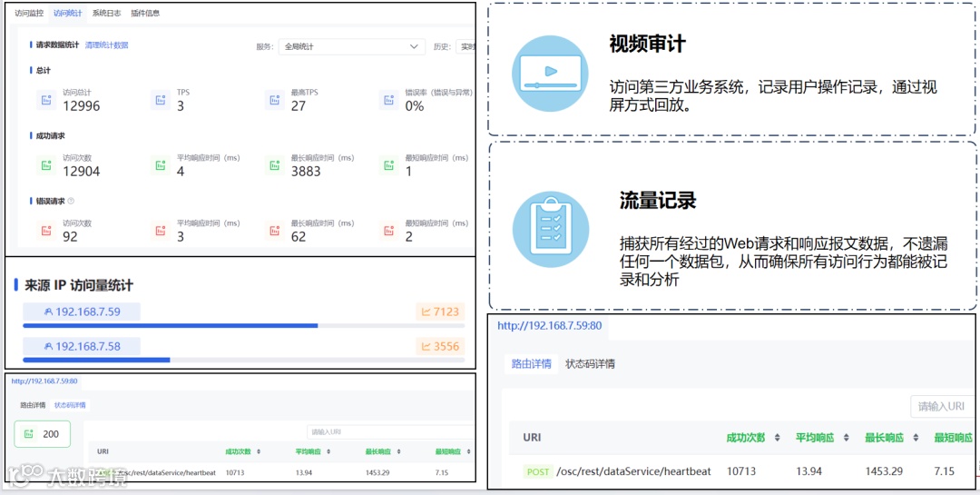Click the TPS stat icon beside value 3
This screenshot has width=980, height=495.
click(161, 100)
